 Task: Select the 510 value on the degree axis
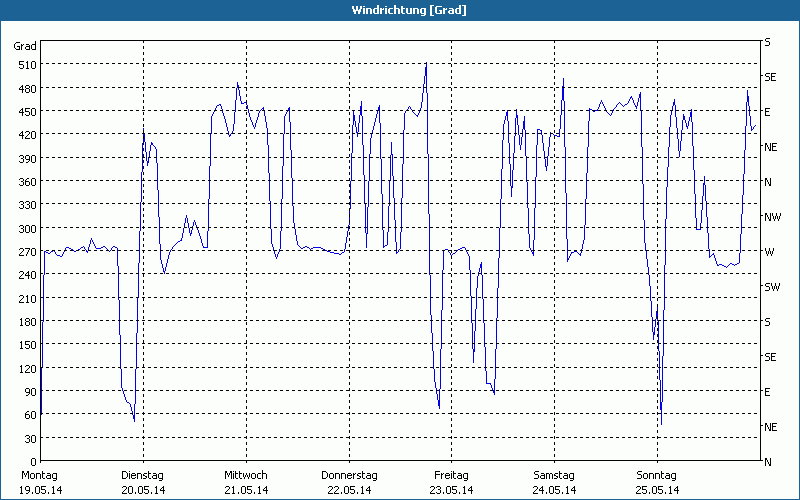[x=25, y=65]
